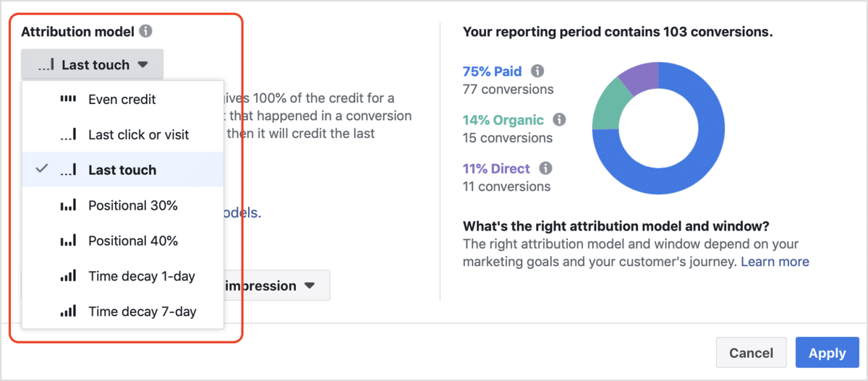Image resolution: width=868 pixels, height=381 pixels.
Task: Click the Time decay 7-day bars icon
Action: [x=68, y=312]
